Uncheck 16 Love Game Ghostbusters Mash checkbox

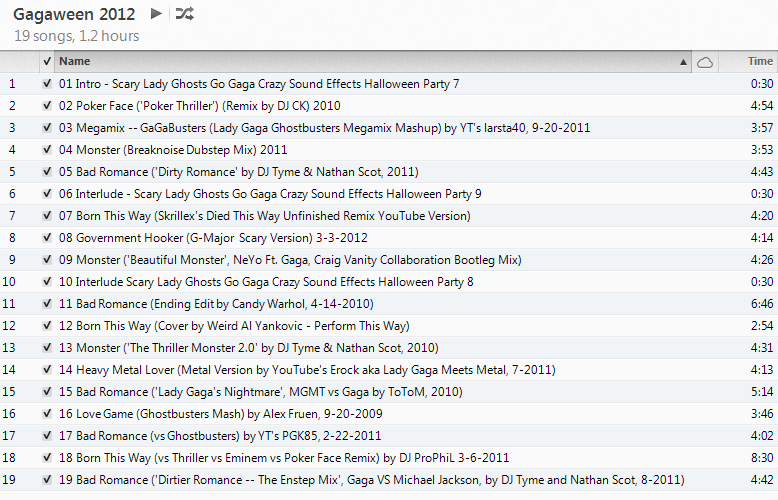click(47, 414)
